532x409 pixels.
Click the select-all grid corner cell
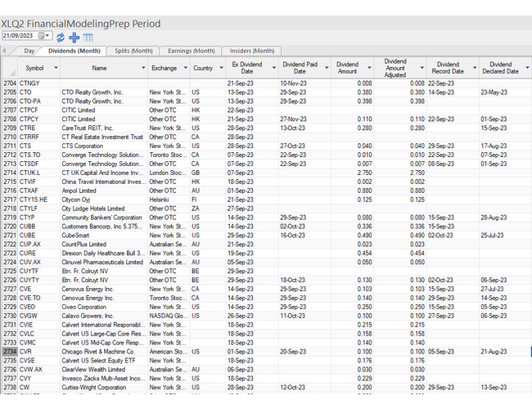9,68
